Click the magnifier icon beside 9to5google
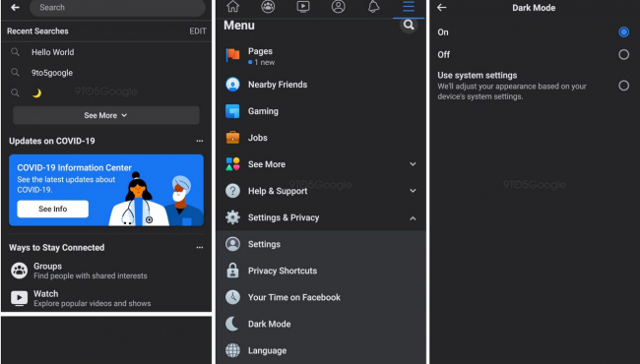Image resolution: width=640 pixels, height=364 pixels. click(15, 73)
